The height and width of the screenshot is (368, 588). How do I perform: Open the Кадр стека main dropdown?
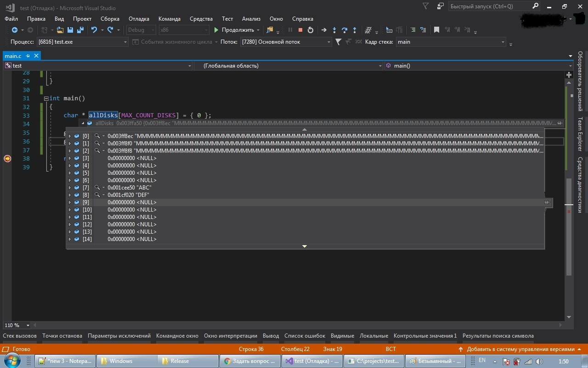click(503, 42)
